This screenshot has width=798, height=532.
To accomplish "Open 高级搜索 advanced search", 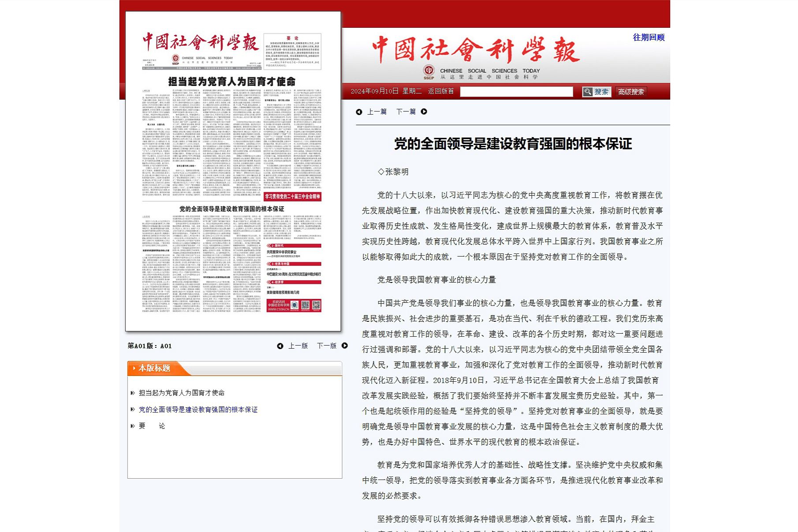I will click(x=631, y=92).
